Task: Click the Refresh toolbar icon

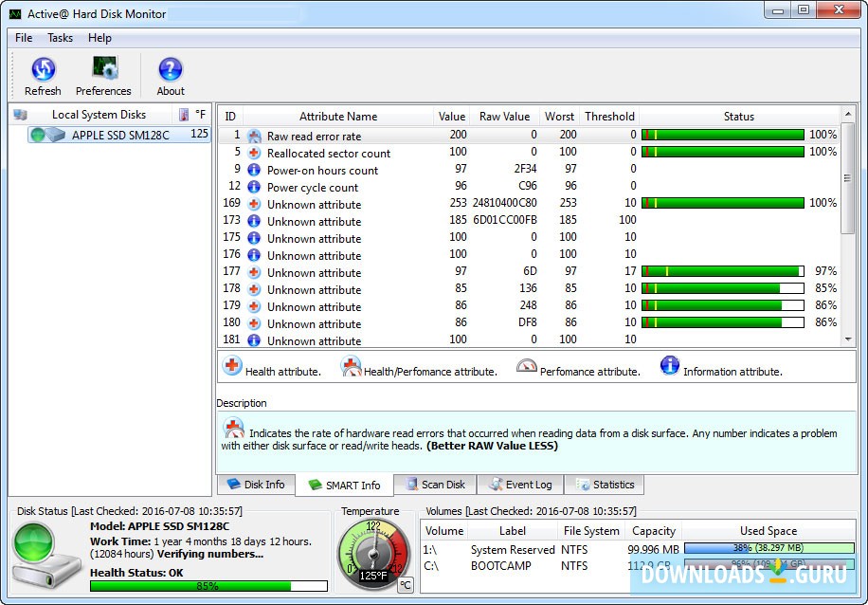Action: coord(43,70)
